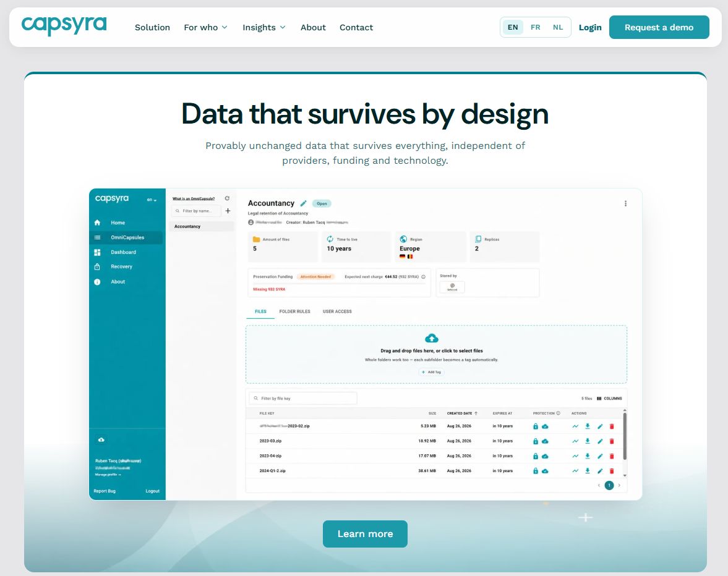
Task: Click the lock icon for 2023-03.zip
Action: tap(535, 441)
